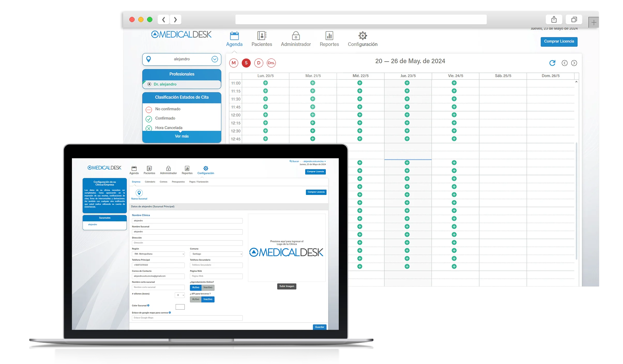Click help icon next to Color Sucursal

point(148,305)
